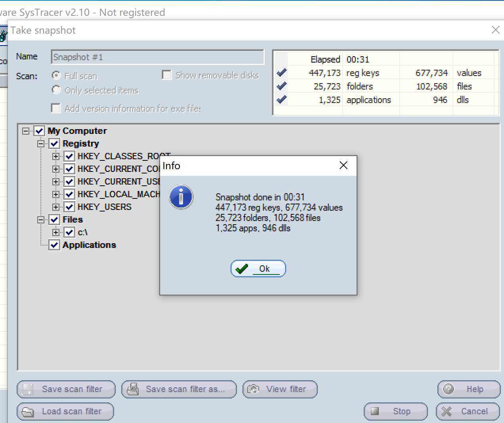Click the 102,568 files count cell
This screenshot has width=504, height=423.
pyautogui.click(x=431, y=86)
